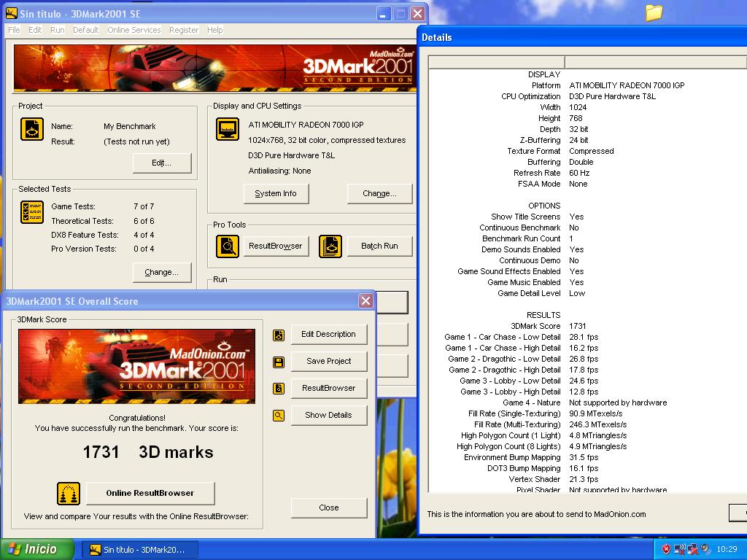Click the ATI MOBILITY RADEON 7000 IGP Platform value
Screen dimensions: 747x560
pos(627,86)
